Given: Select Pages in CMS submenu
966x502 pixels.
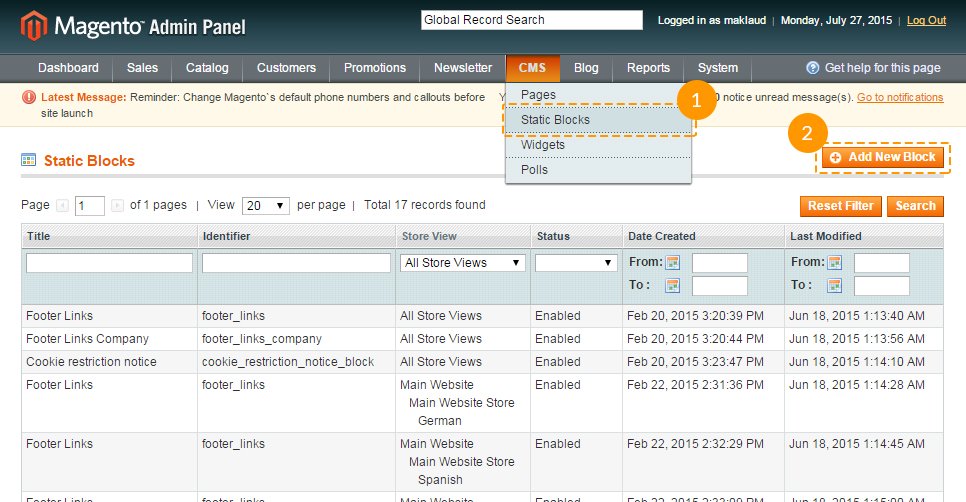Looking at the screenshot, I should click(x=598, y=95).
